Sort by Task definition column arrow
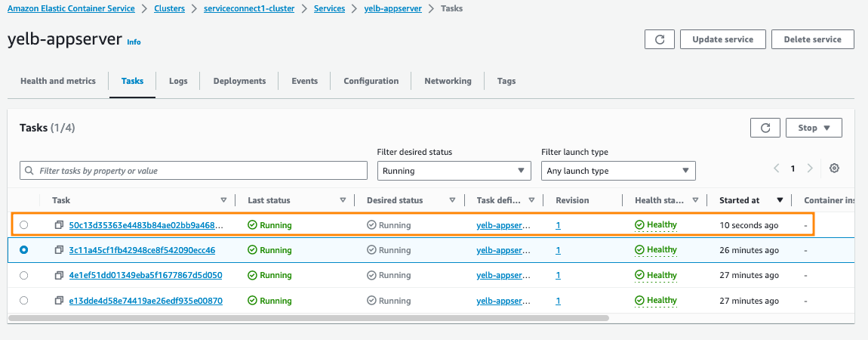Screen dimensions: 868x340 (531, 200)
